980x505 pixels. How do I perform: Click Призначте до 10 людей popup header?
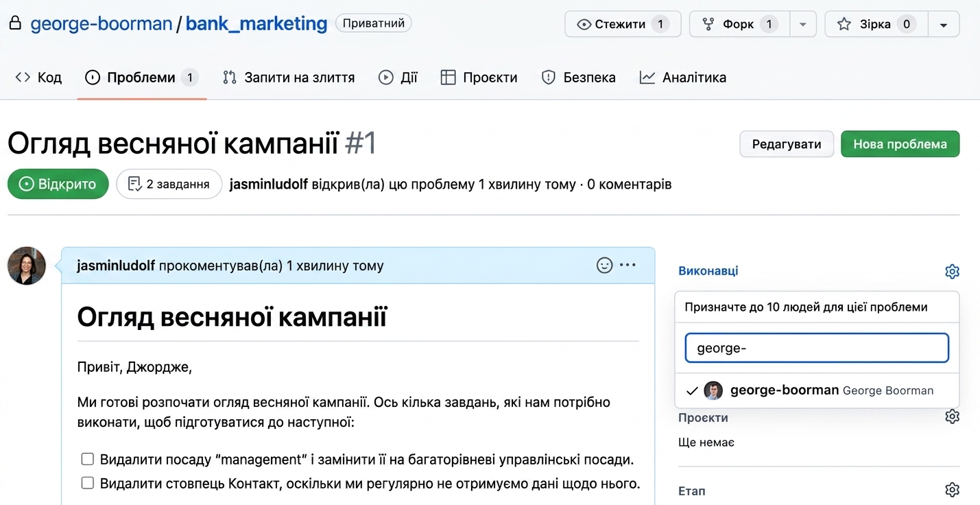click(806, 307)
